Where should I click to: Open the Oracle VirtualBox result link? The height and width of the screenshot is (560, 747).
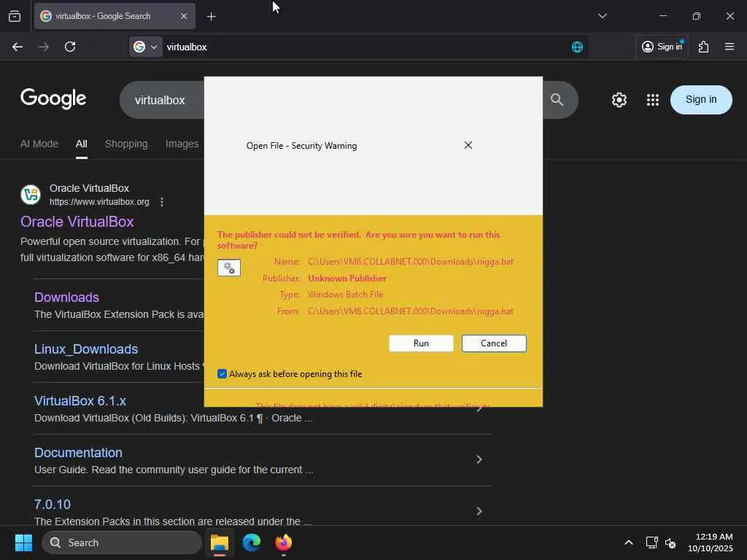click(77, 222)
